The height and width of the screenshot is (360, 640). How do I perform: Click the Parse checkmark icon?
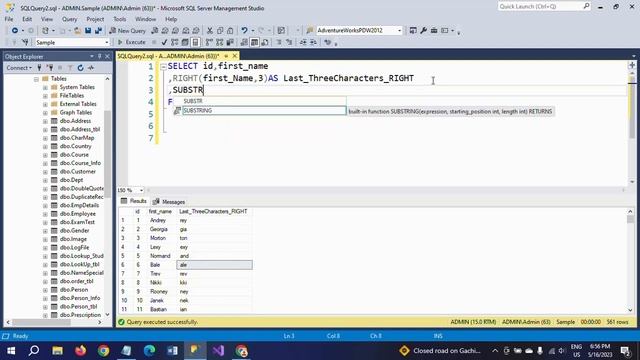[164, 42]
